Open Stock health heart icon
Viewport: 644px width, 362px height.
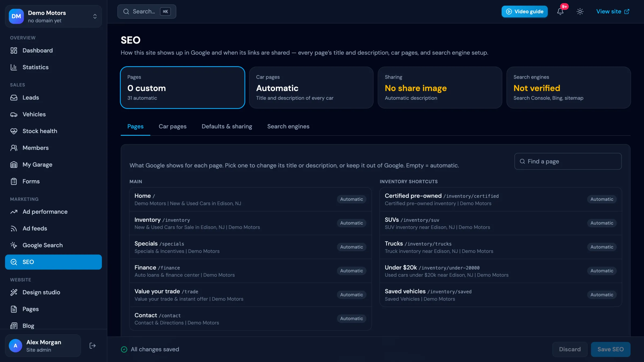(x=14, y=131)
